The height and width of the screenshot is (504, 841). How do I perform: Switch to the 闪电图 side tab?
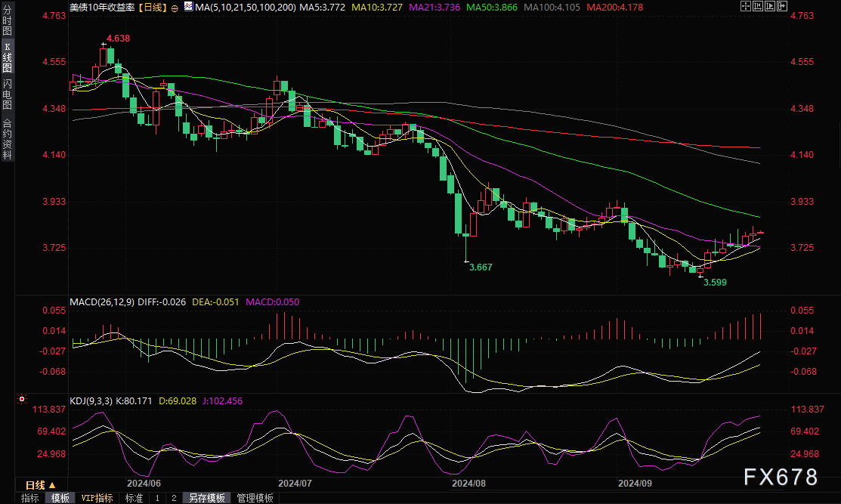[8, 94]
